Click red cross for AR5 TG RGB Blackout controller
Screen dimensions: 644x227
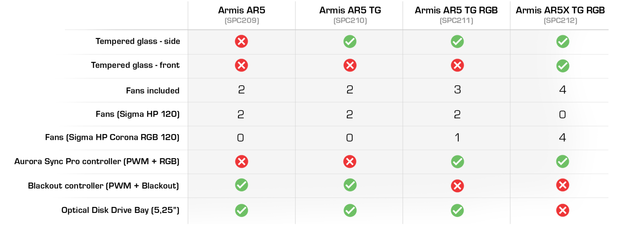[457, 186]
